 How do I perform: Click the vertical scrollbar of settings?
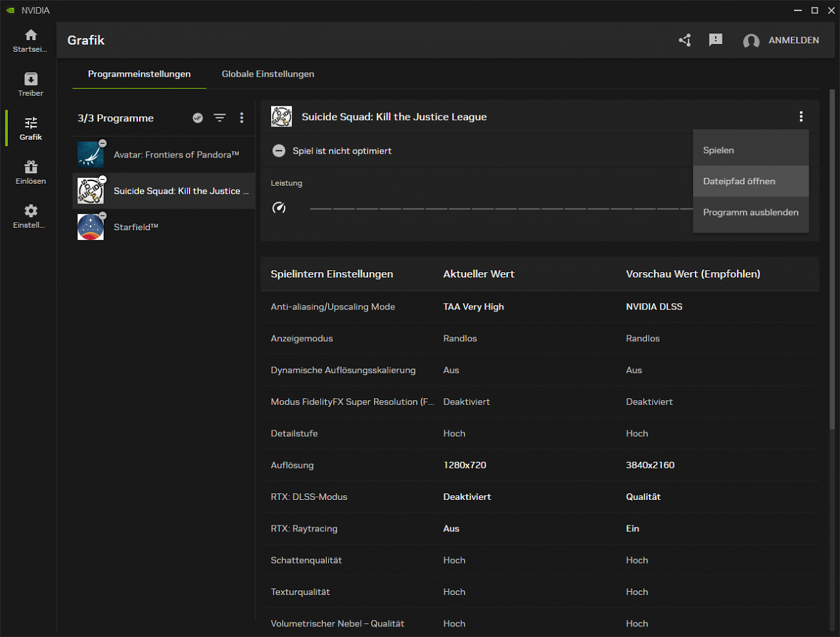pyautogui.click(x=832, y=260)
